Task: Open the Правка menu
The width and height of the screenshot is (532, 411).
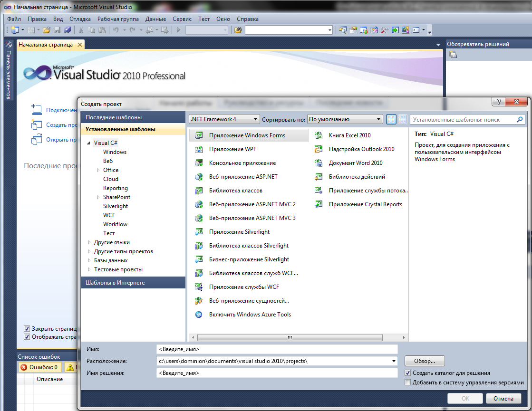Action: [37, 19]
